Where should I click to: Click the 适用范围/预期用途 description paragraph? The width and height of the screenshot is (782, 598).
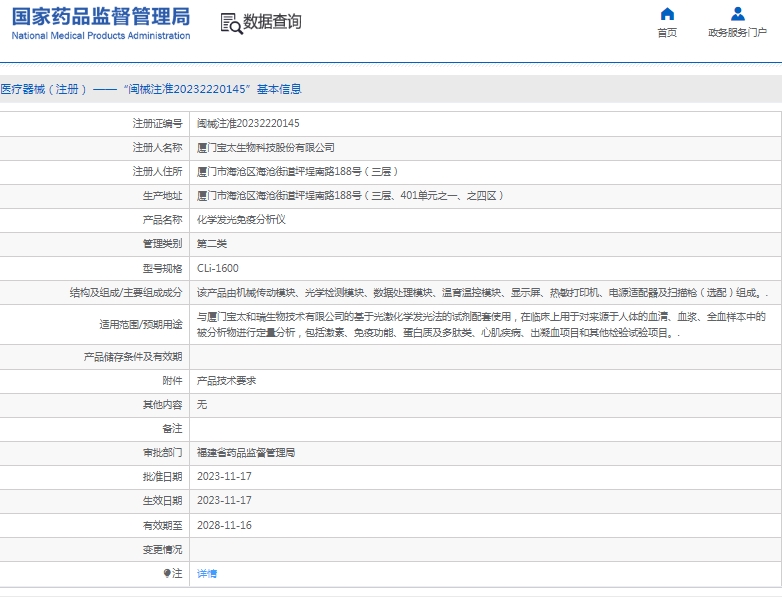tap(481, 325)
